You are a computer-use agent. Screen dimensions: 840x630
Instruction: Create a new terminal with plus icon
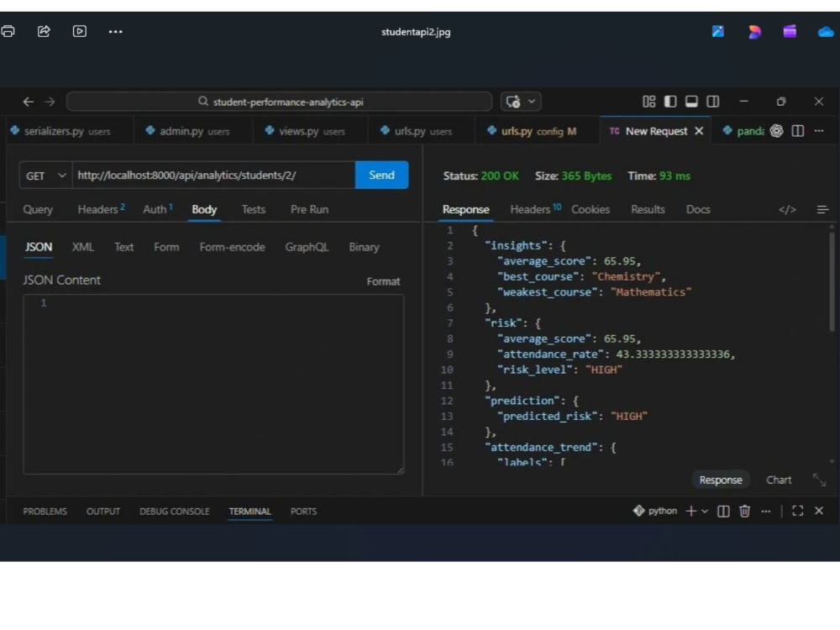pos(691,511)
